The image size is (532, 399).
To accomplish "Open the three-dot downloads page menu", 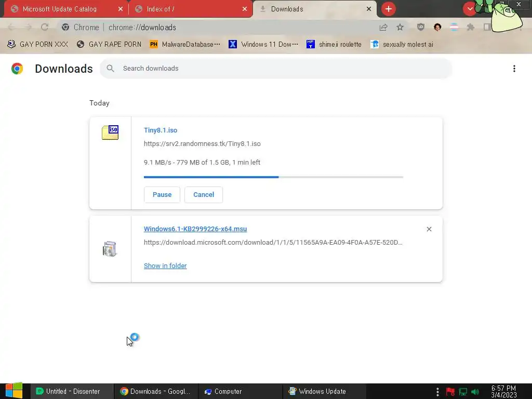I will [514, 69].
